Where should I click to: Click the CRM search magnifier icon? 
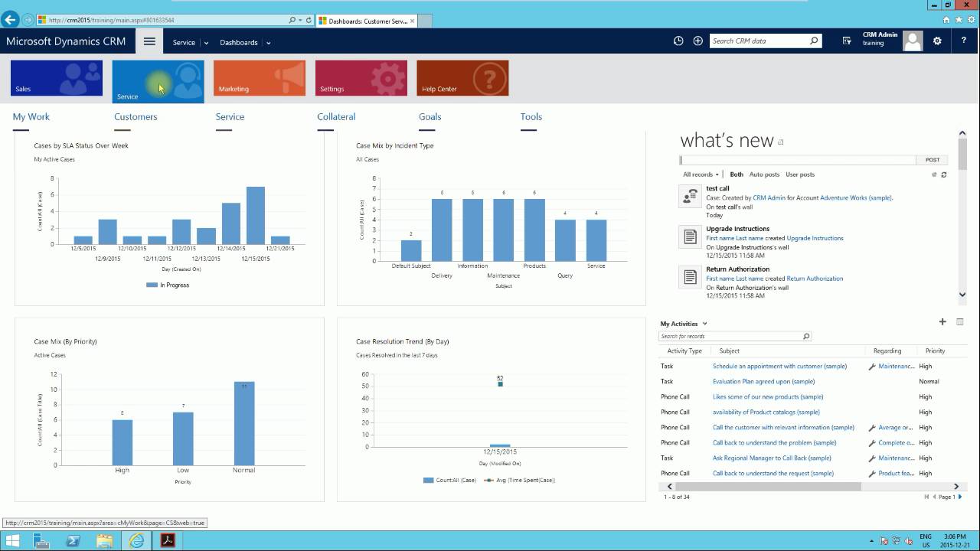(x=814, y=41)
